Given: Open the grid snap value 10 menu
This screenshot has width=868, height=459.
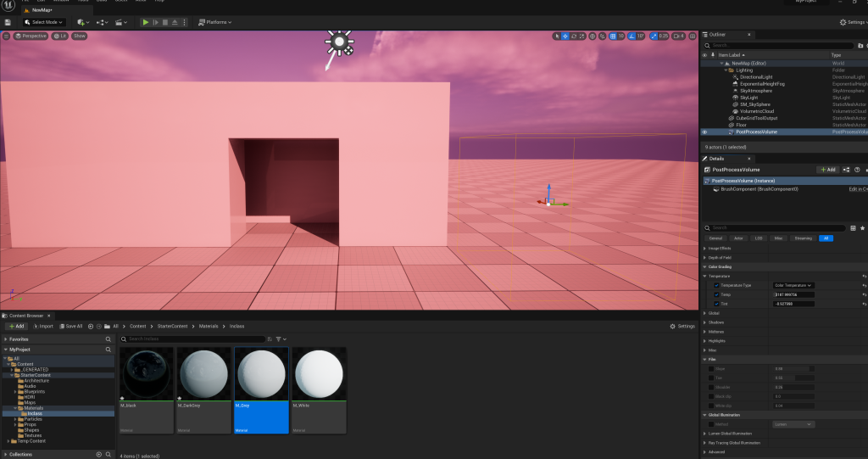Looking at the screenshot, I should pyautogui.click(x=621, y=36).
